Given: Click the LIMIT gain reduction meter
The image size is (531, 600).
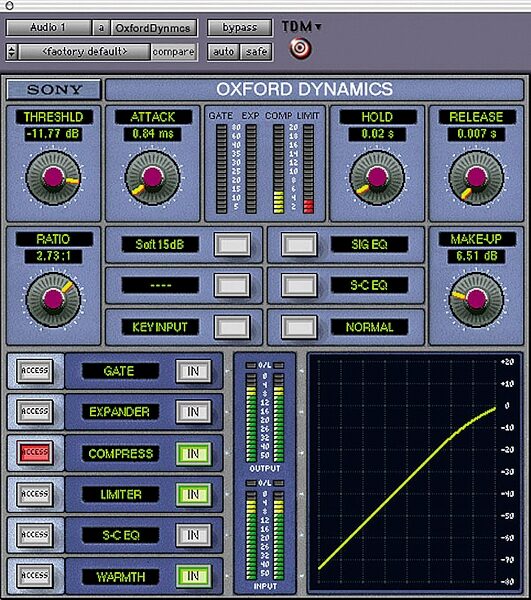Looking at the screenshot, I should click(x=308, y=169).
